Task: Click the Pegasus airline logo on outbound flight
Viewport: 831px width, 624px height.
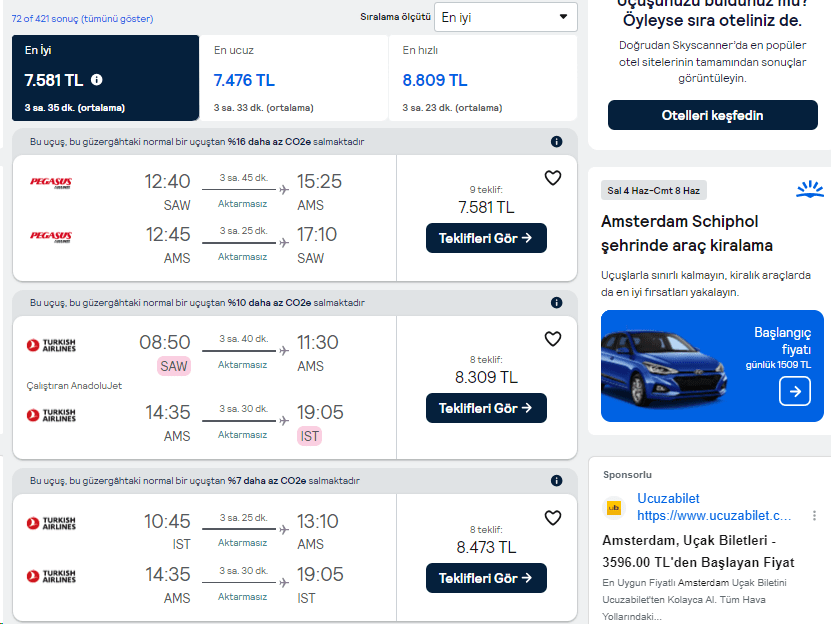Action: [x=50, y=182]
